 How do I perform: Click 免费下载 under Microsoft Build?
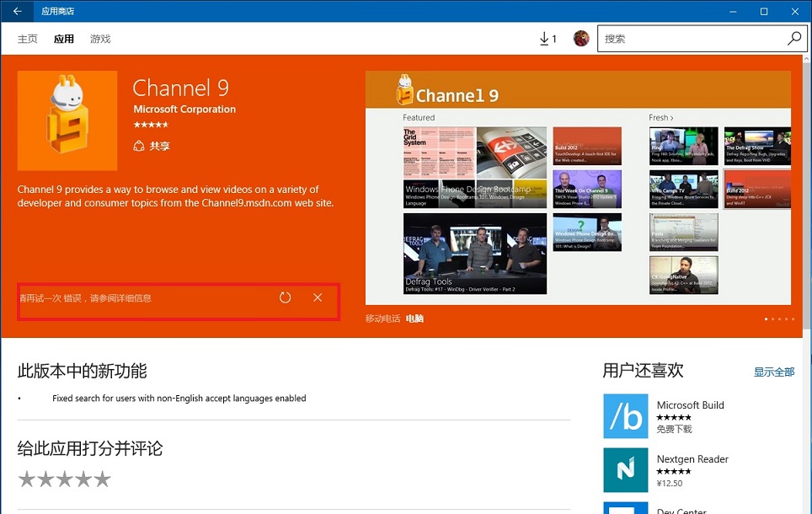pos(674,429)
